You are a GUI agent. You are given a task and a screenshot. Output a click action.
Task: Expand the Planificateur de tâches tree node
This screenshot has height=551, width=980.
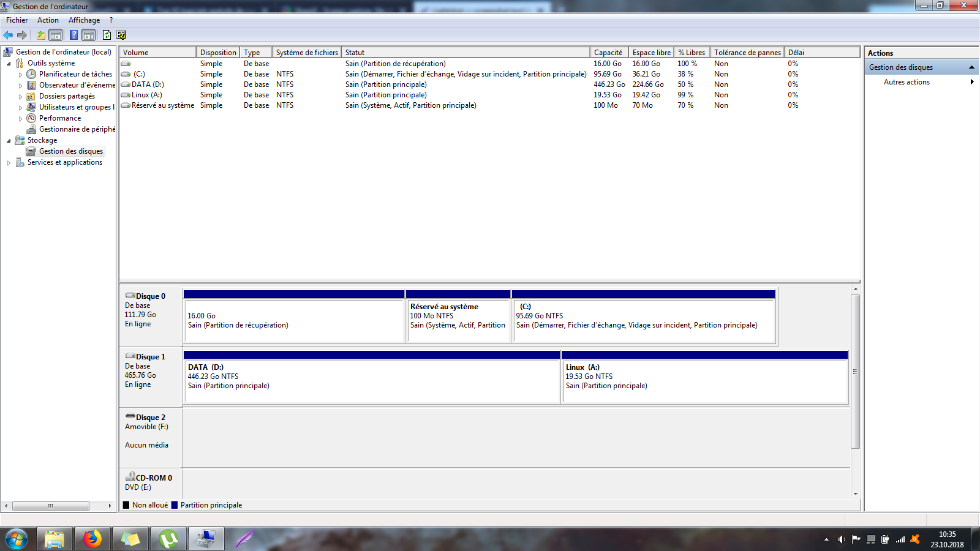coord(20,75)
